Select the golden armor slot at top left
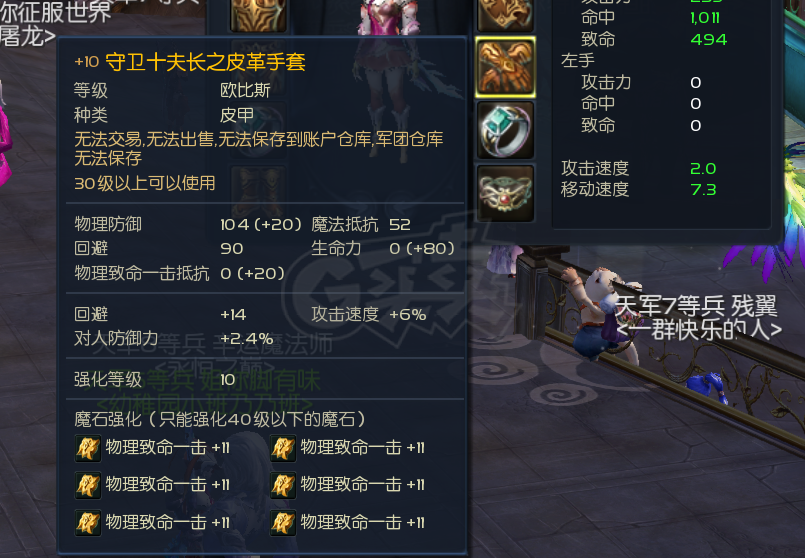805x558 pixels. pos(258,15)
